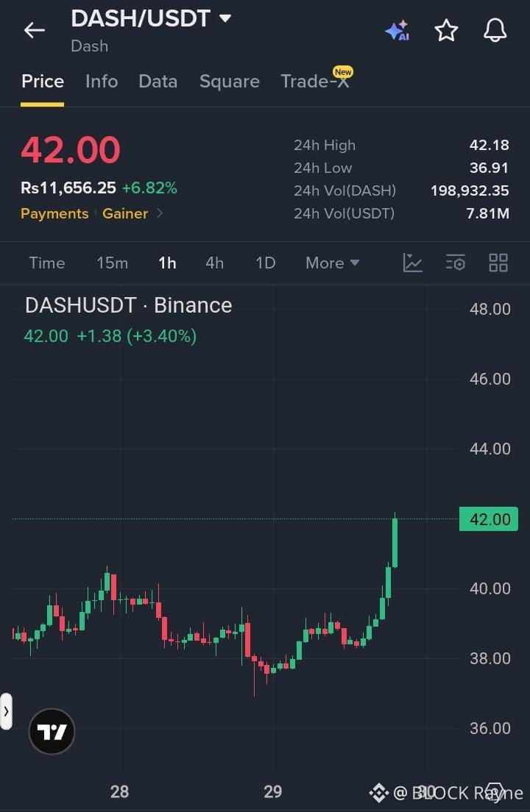This screenshot has height=812, width=530.
Task: Tap the Gainer tag link
Action: pyautogui.click(x=125, y=213)
